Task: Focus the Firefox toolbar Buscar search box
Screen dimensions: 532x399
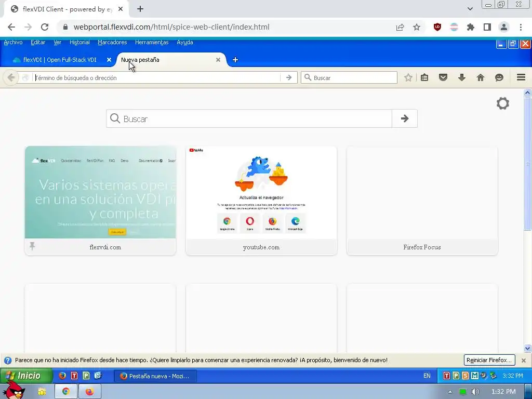Action: tap(349, 78)
